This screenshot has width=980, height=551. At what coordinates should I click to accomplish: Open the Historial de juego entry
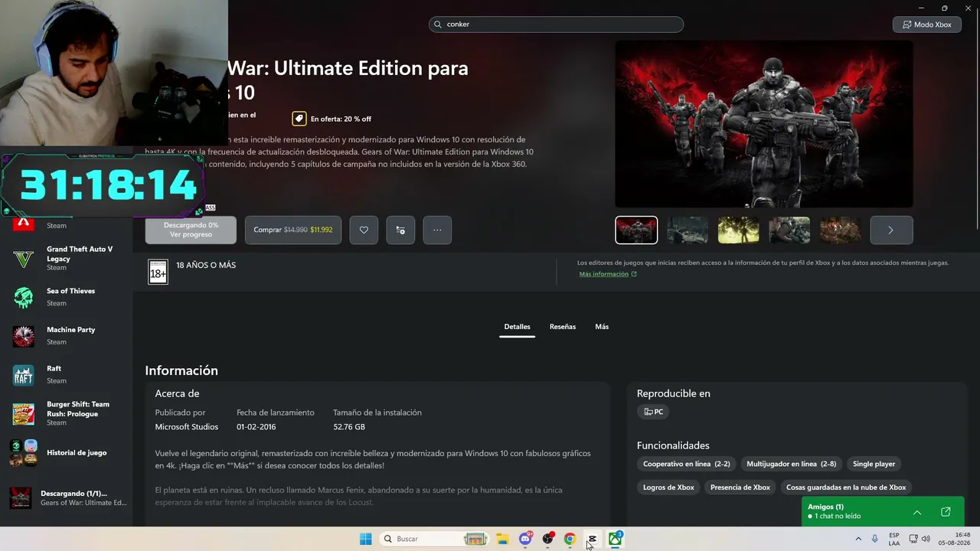point(77,452)
